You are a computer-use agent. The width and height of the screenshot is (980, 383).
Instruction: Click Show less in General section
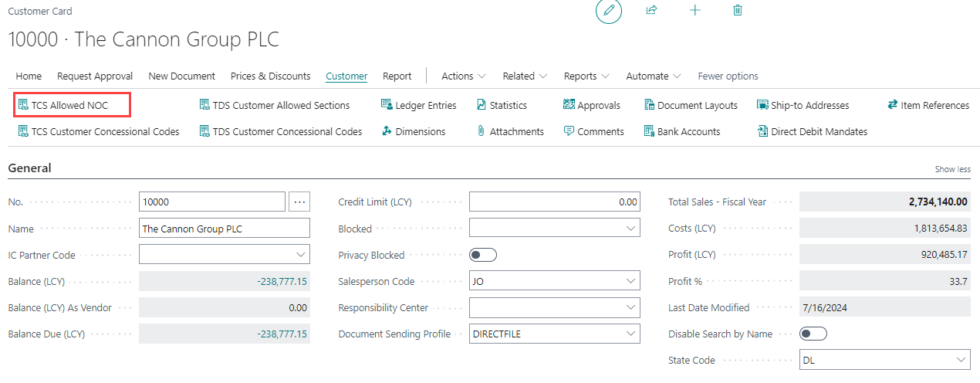[x=952, y=169]
